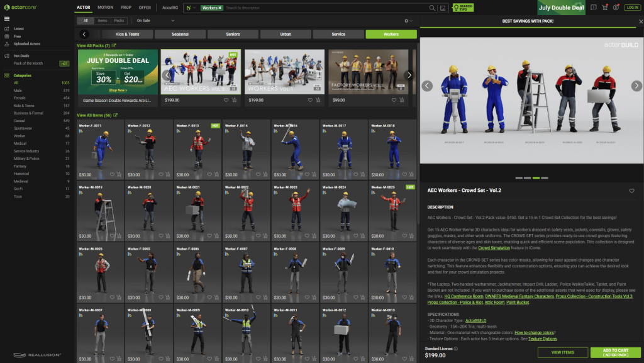Open the search category dropdown icon
This screenshot has height=363, width=644.
point(191,8)
